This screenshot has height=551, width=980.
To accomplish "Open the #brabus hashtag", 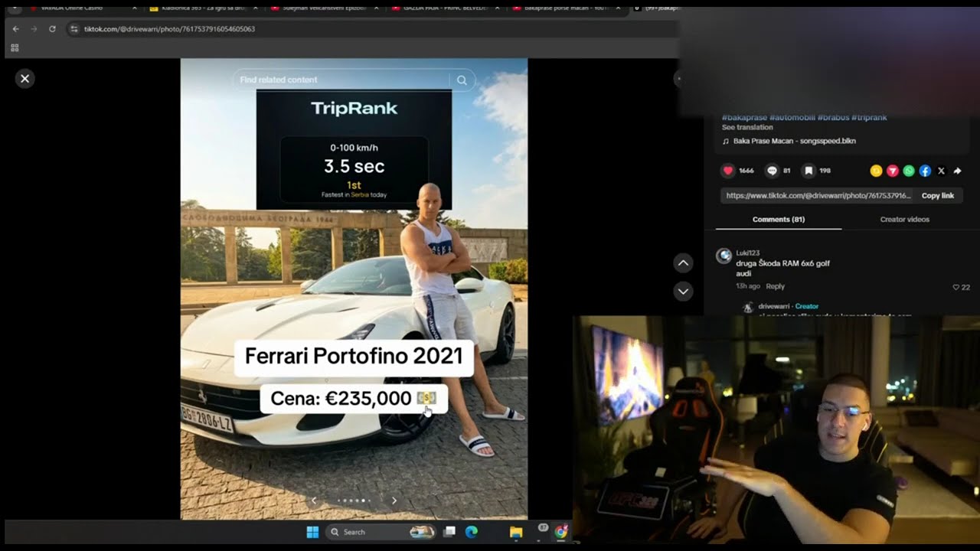I will point(833,117).
